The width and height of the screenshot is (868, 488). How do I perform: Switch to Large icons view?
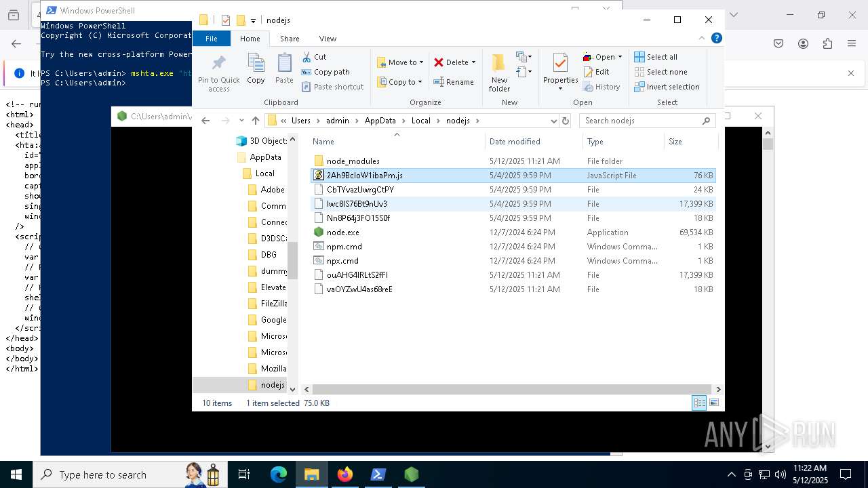[713, 403]
